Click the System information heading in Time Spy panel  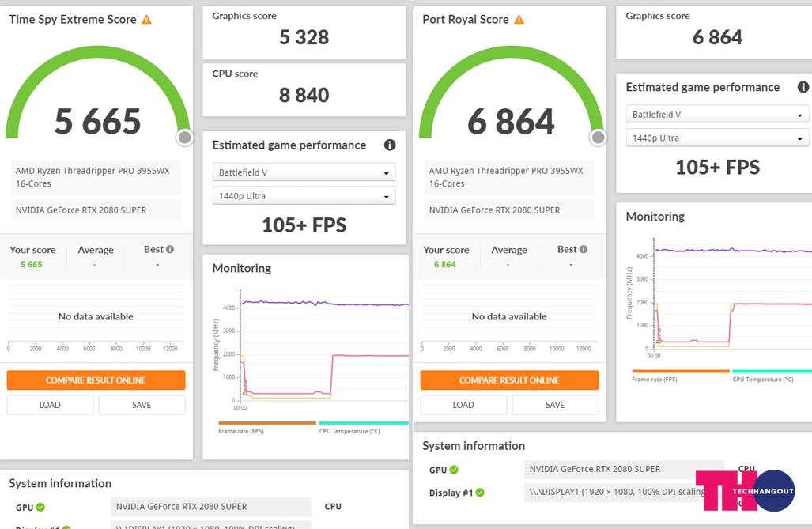60,483
